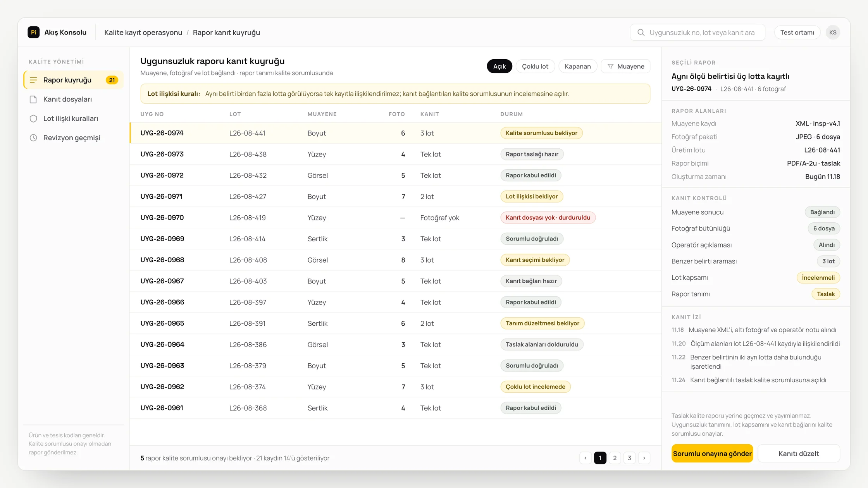The width and height of the screenshot is (868, 488).
Task: Open the KS user avatar
Action: (833, 32)
